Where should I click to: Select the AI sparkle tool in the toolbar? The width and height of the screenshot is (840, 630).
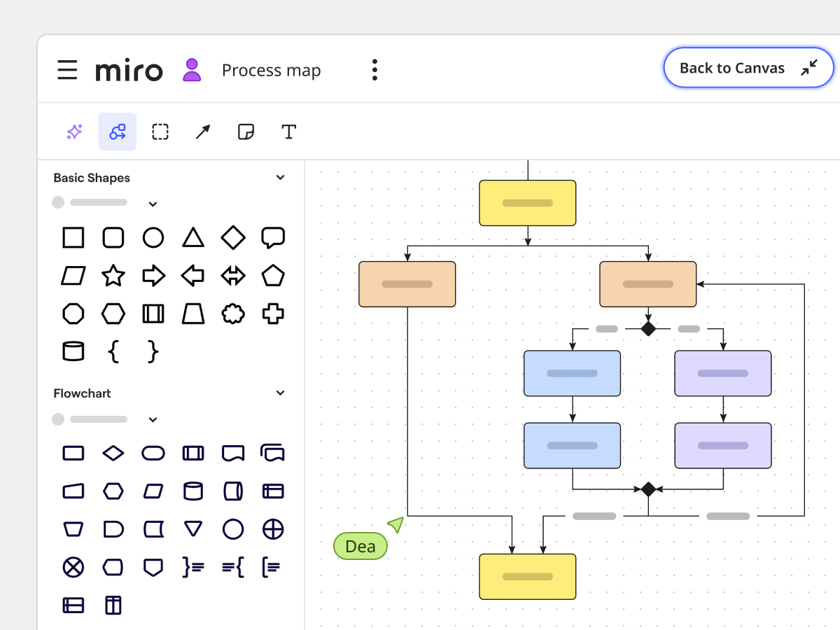point(73,132)
